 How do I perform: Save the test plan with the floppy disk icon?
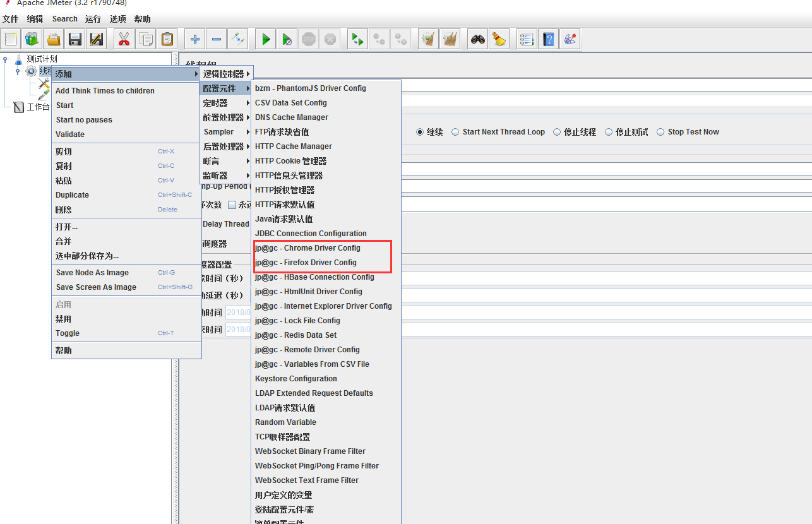[x=75, y=39]
